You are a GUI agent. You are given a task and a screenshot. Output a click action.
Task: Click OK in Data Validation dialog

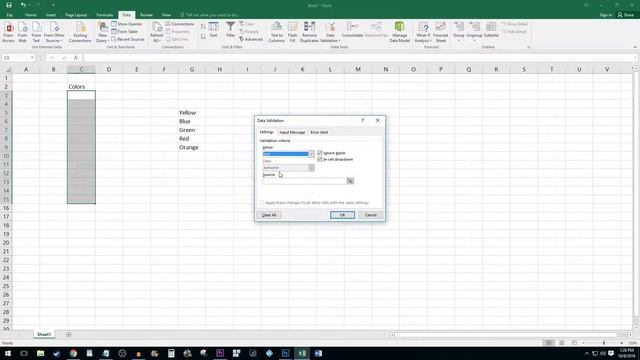(x=342, y=215)
